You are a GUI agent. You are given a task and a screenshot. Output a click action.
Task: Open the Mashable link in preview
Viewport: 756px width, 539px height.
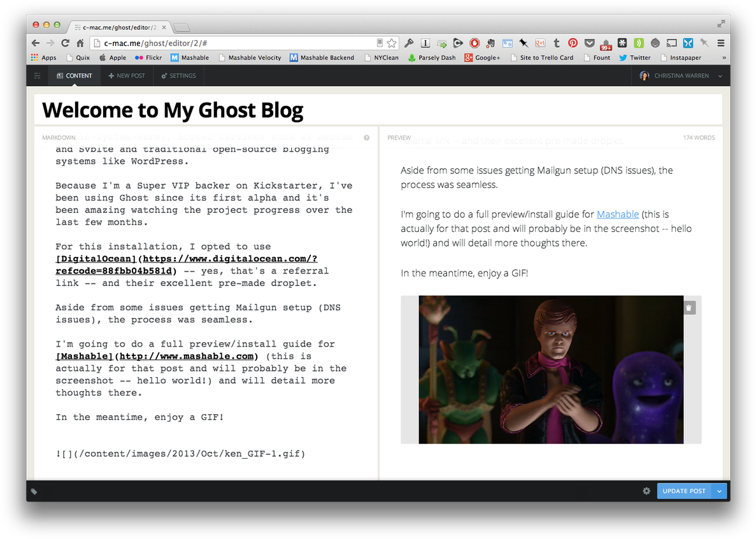click(x=617, y=215)
